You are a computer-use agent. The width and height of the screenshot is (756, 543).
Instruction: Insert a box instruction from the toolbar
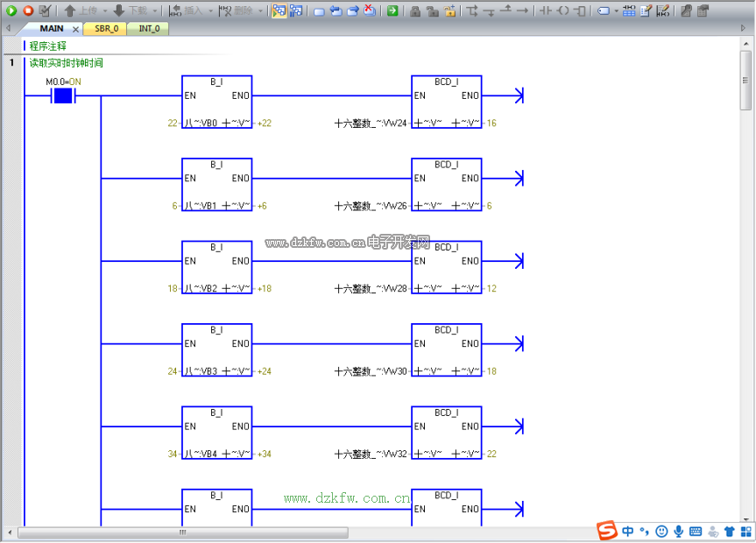(x=580, y=11)
